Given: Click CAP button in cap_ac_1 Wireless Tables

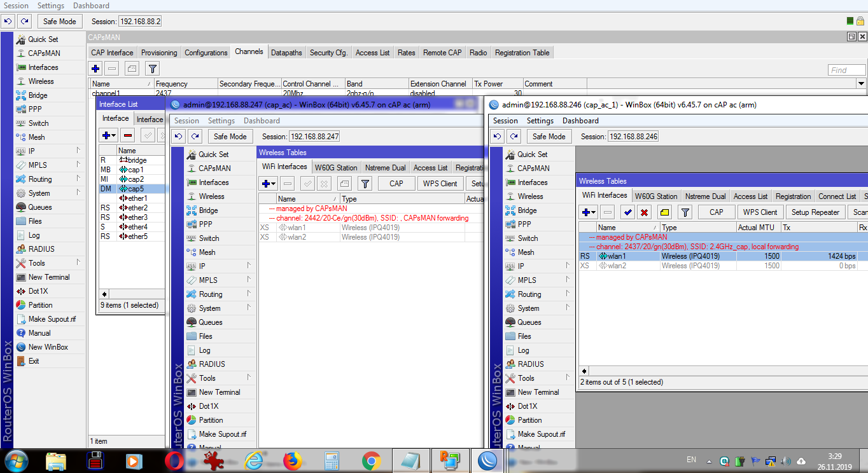Looking at the screenshot, I should point(717,212).
